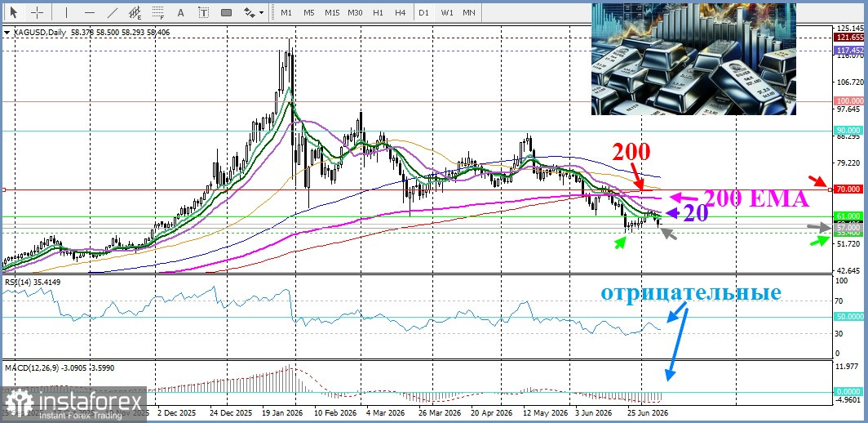Select the Fibonacci retracement tool
The image size is (868, 423).
[158, 12]
